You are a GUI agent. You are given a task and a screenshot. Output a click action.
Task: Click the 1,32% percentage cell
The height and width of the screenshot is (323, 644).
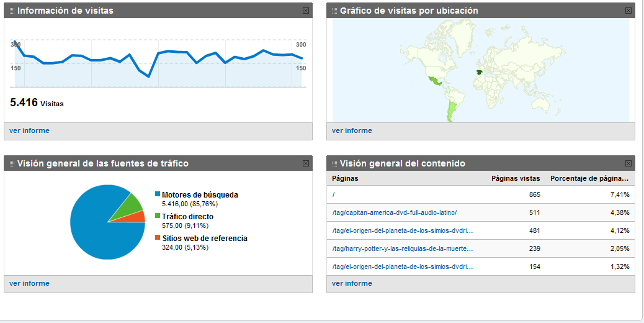pos(620,267)
